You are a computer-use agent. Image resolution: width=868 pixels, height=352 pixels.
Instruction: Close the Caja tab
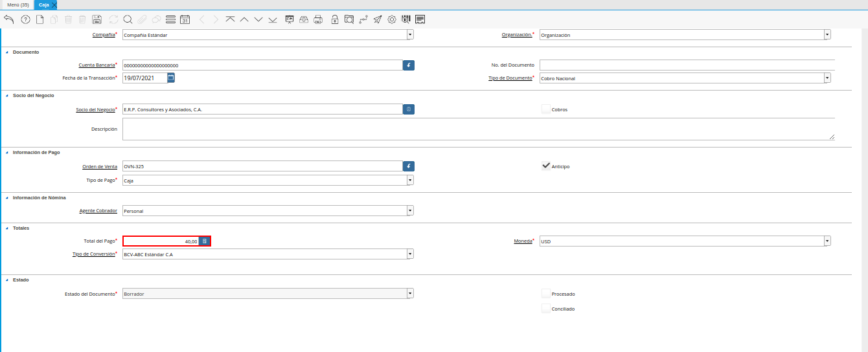[54, 5]
